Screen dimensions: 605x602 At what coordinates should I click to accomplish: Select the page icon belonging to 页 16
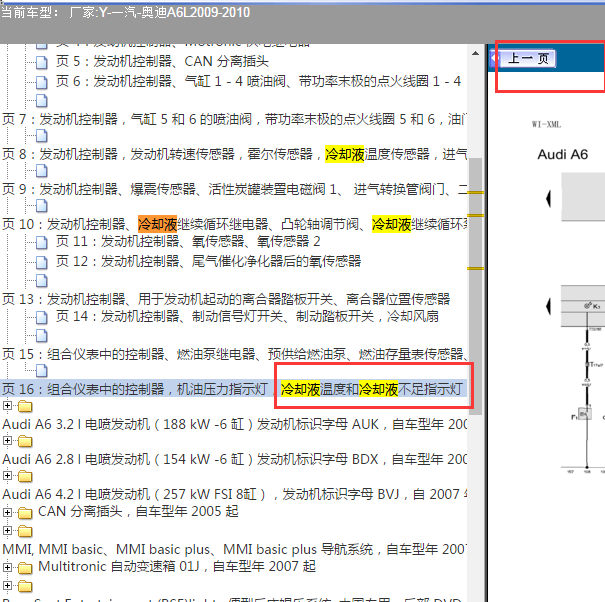[x=41, y=371]
